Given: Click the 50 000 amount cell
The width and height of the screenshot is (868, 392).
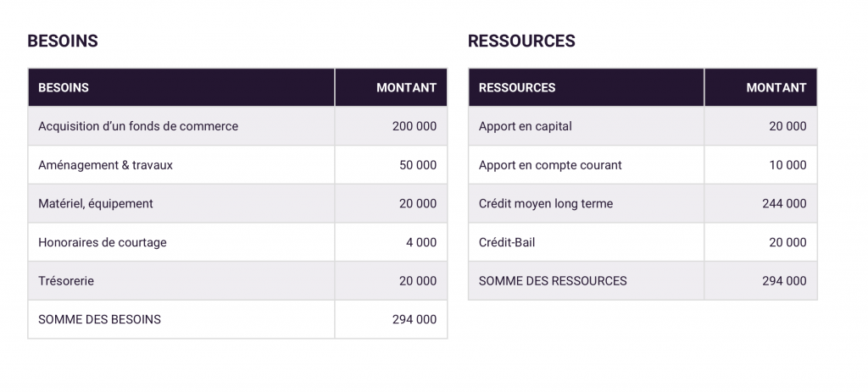Looking at the screenshot, I should pyautogui.click(x=391, y=165).
